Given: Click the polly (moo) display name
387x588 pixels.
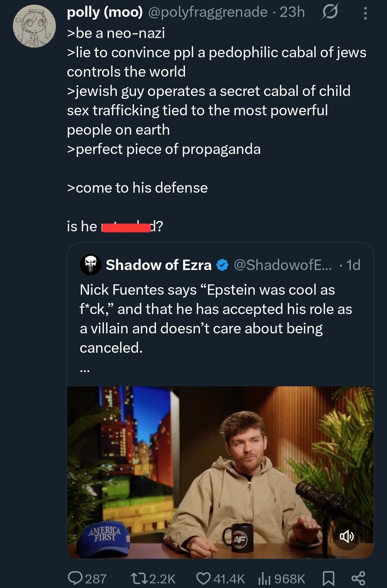Looking at the screenshot, I should [x=105, y=12].
